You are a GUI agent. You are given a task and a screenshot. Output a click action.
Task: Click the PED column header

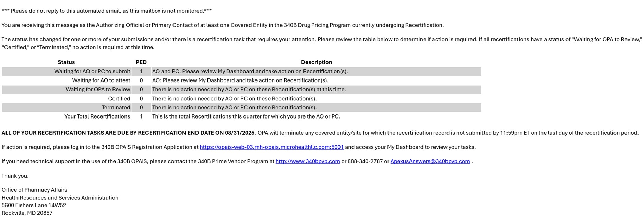(141, 62)
